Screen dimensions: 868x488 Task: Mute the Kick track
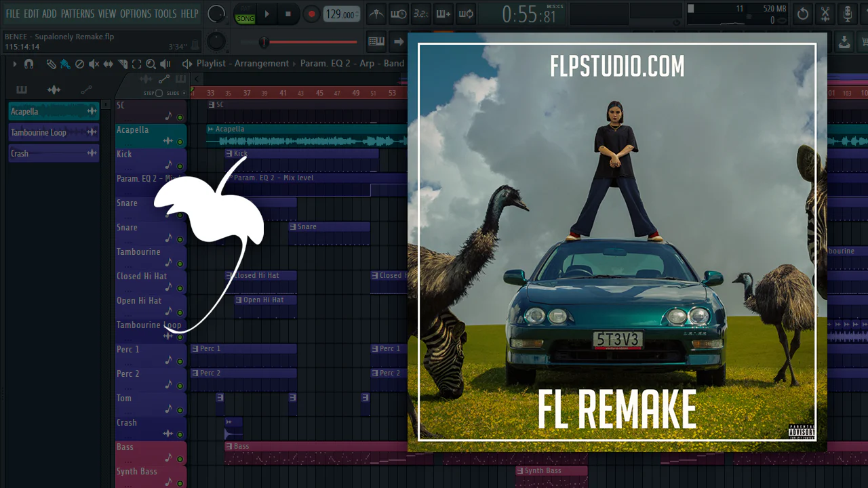180,166
